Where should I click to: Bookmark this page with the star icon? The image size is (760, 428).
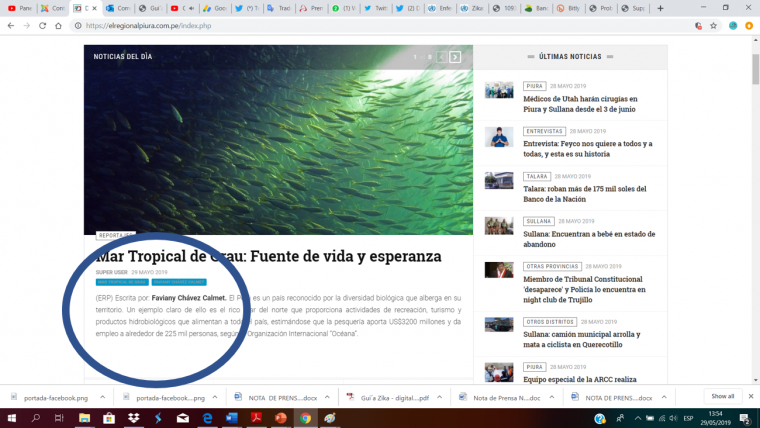click(x=712, y=26)
